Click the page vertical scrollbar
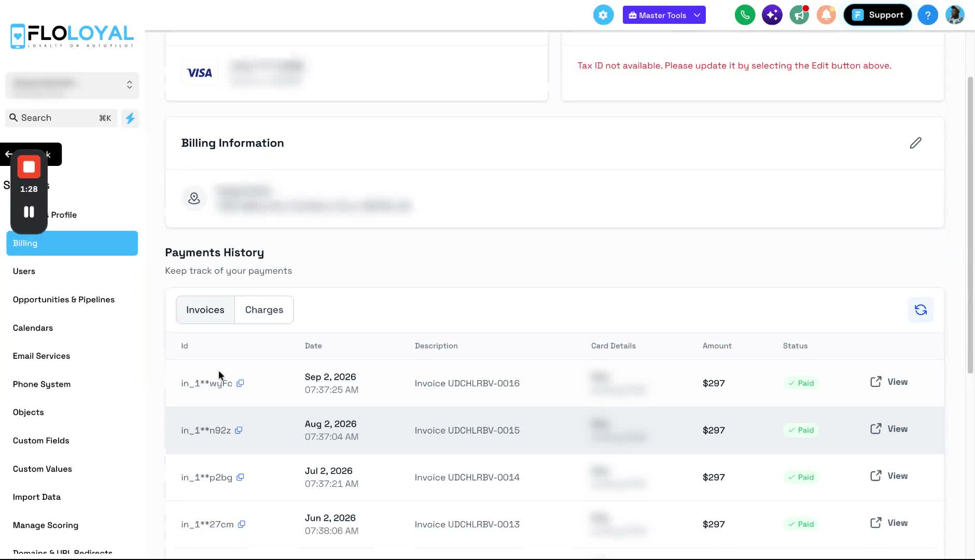975x560 pixels. 970,225
